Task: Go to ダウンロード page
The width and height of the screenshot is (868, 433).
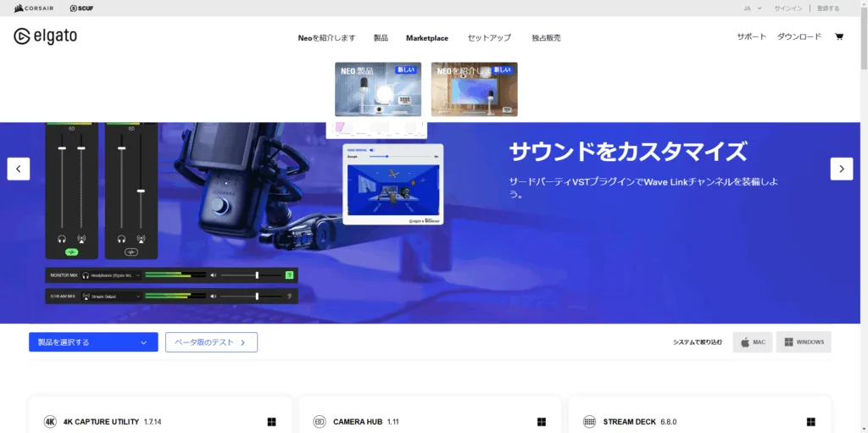Action: (x=798, y=36)
